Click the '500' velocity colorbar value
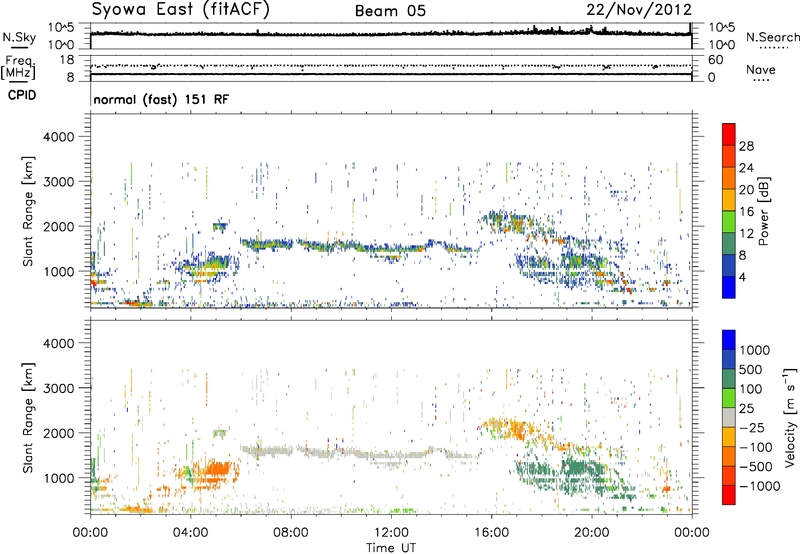This screenshot has width=800, height=554. tap(751, 370)
